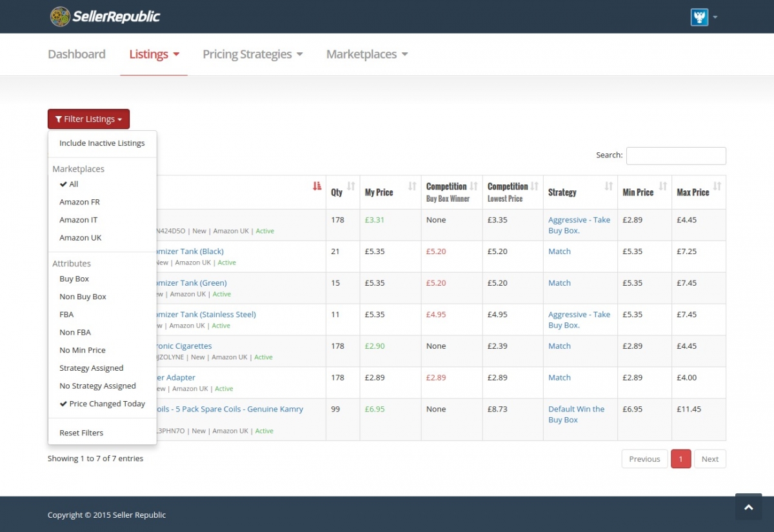This screenshot has height=532, width=774.
Task: Sort table by Qty column arrows
Action: click(x=351, y=186)
